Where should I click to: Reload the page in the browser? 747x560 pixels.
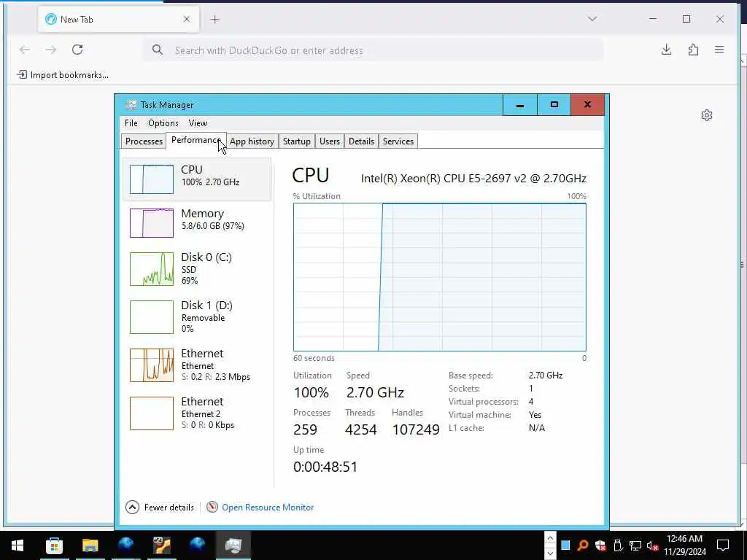click(x=77, y=50)
